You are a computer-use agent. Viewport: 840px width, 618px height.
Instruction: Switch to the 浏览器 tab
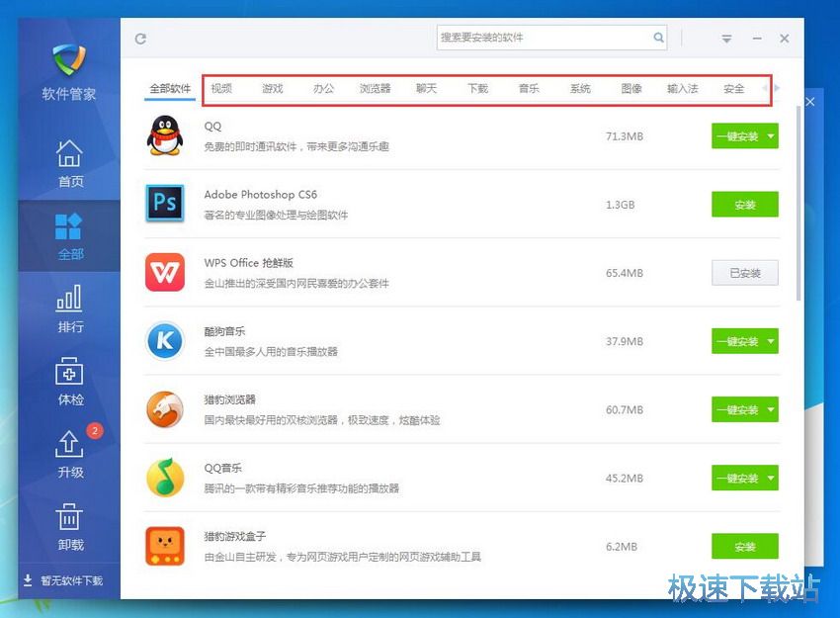[x=375, y=89]
